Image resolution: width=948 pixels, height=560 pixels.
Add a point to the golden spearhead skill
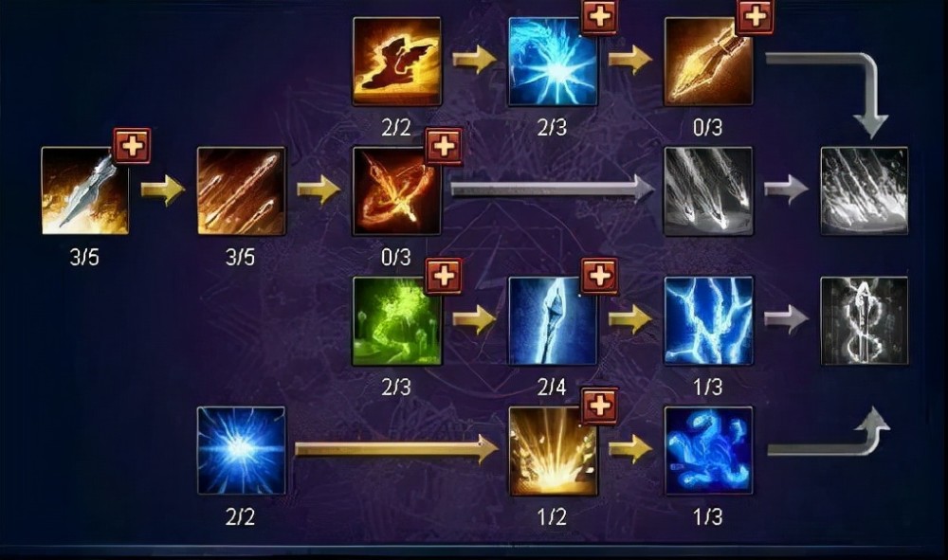click(x=756, y=16)
